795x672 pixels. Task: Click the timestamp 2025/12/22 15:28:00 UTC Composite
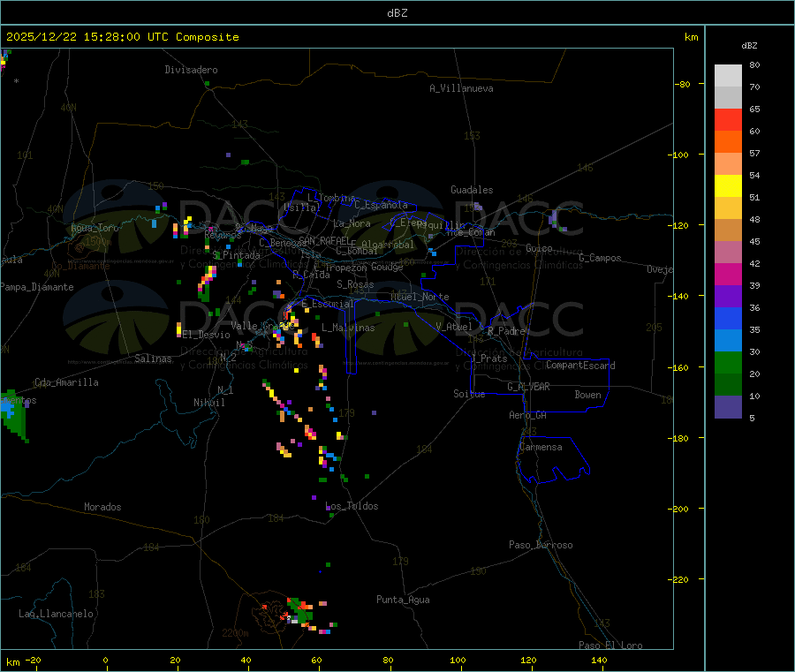click(122, 37)
